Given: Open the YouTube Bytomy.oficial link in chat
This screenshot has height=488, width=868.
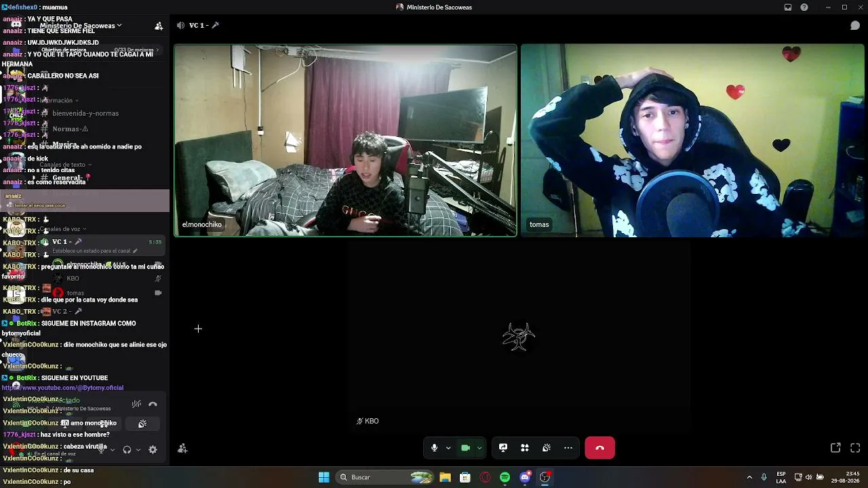Looking at the screenshot, I should (62, 388).
